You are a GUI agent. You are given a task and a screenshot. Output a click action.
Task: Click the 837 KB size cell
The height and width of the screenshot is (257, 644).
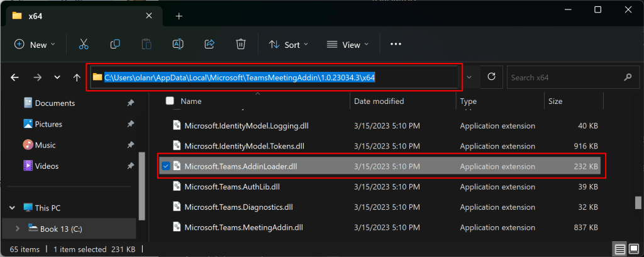tap(586, 227)
